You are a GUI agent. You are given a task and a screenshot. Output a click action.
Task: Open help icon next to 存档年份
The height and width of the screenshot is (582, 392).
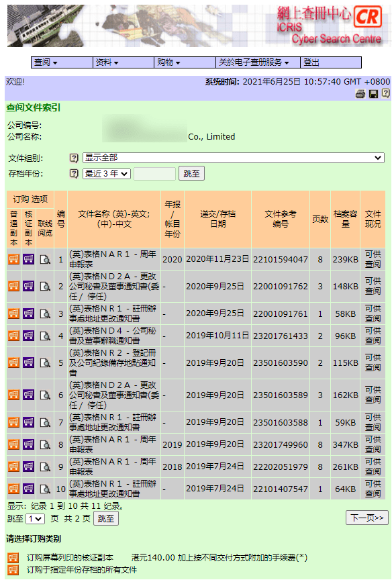(74, 174)
